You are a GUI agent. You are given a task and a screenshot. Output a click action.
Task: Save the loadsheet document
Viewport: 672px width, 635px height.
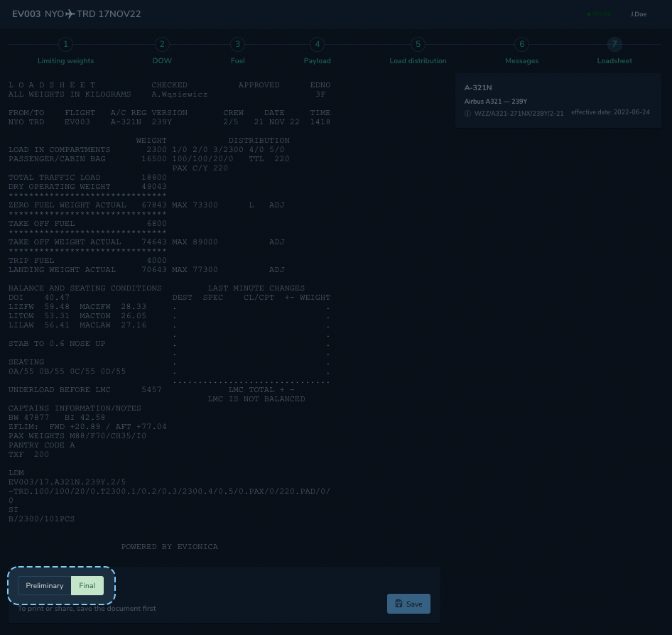pos(408,604)
